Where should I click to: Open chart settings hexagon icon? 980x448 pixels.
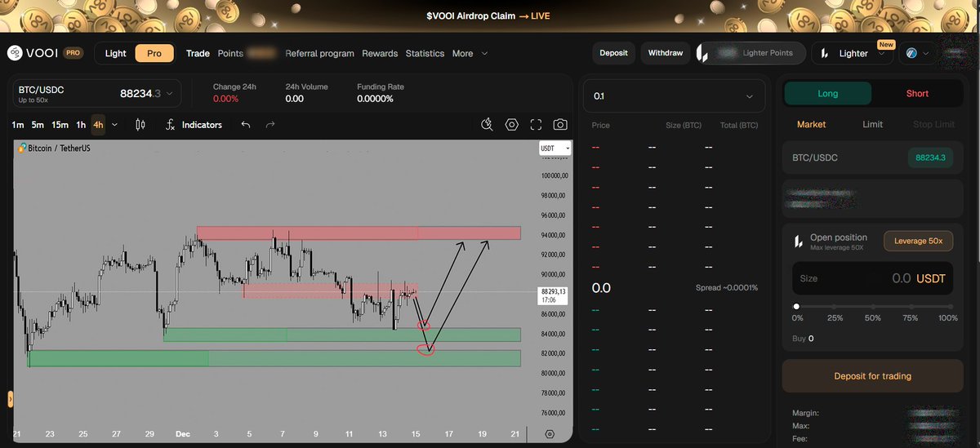pyautogui.click(x=512, y=125)
